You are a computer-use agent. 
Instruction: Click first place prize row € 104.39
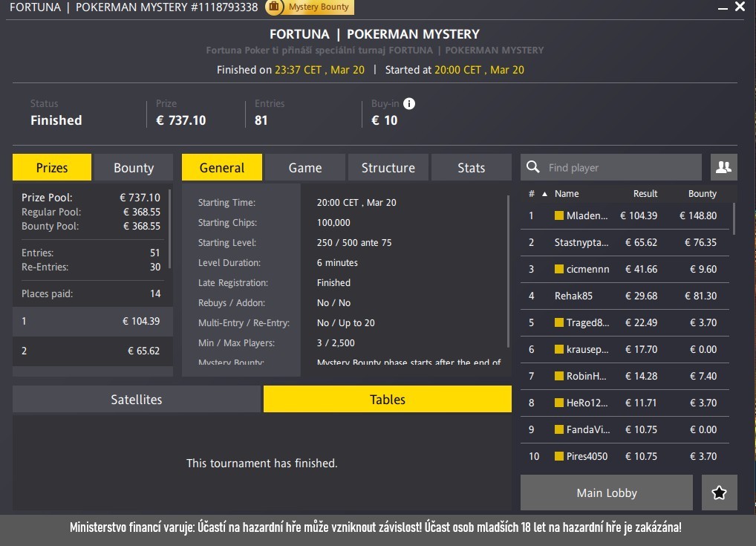click(x=93, y=321)
